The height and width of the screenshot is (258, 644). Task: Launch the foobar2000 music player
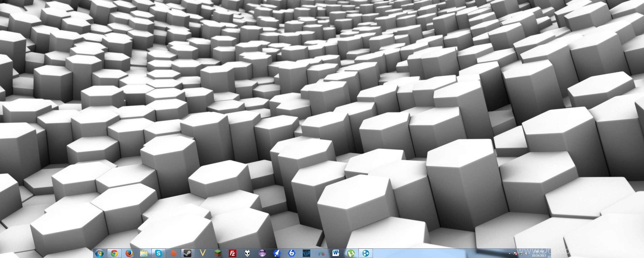(x=247, y=253)
